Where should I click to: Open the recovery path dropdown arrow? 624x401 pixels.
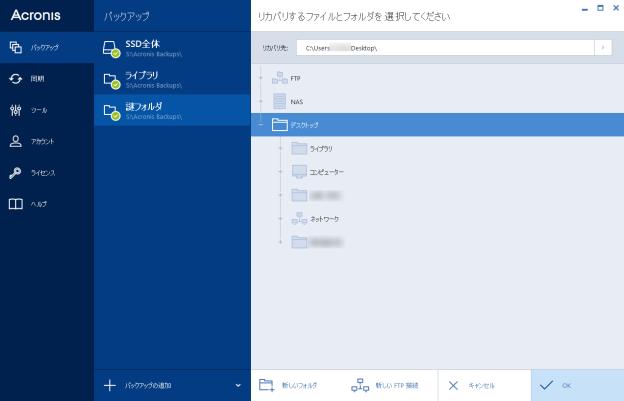point(603,48)
